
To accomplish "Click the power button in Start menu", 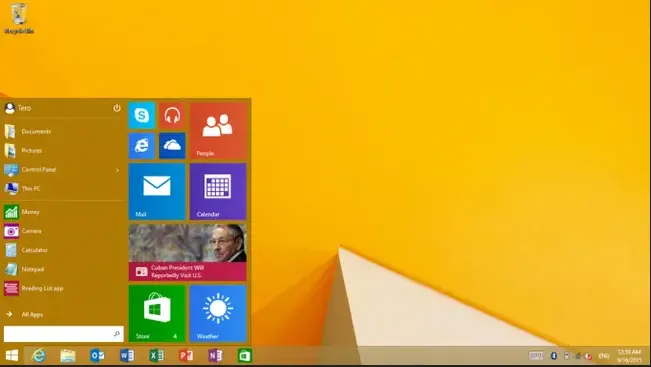I will click(x=117, y=108).
